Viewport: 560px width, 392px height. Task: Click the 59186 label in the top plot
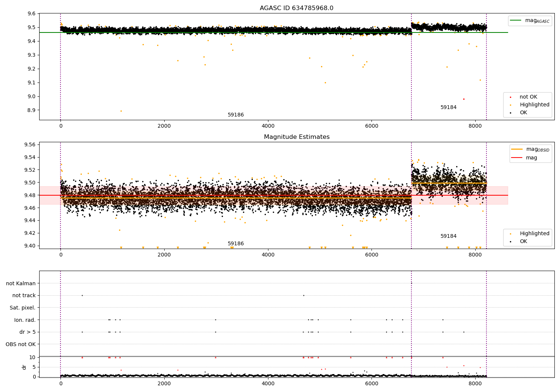236,115
